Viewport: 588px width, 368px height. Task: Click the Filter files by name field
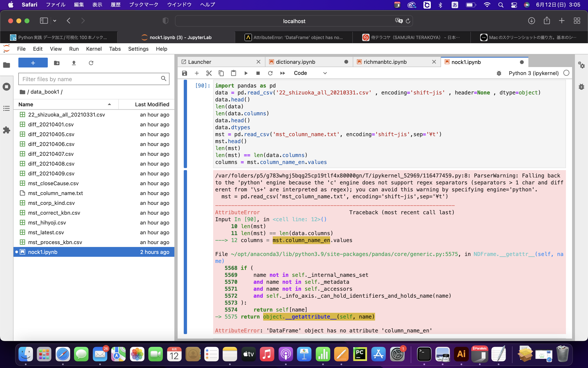pyautogui.click(x=94, y=79)
